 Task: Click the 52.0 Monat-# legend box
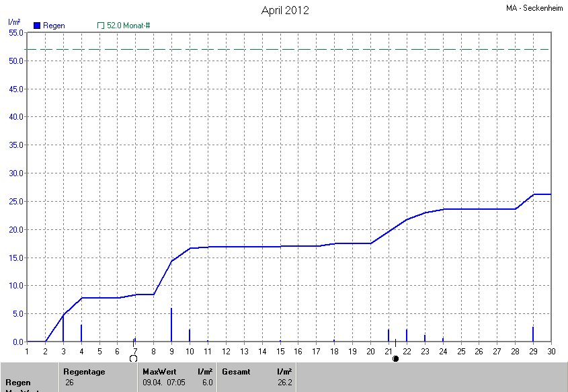(x=101, y=26)
